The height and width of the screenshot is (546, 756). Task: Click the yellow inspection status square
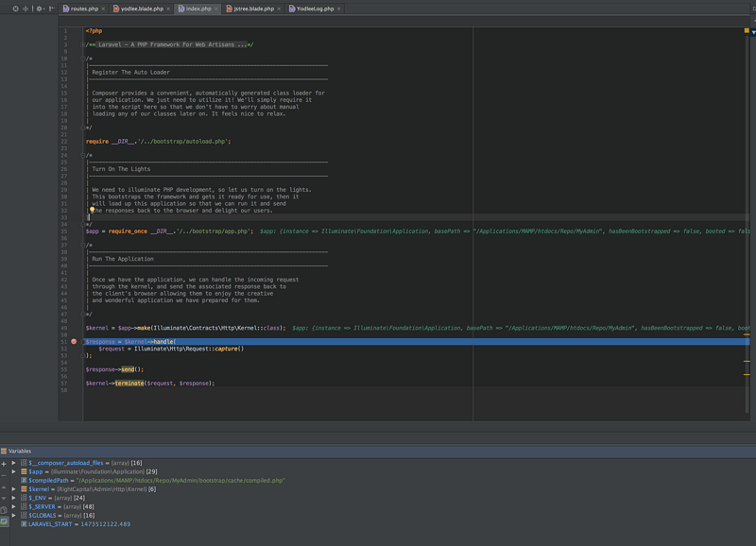[747, 31]
